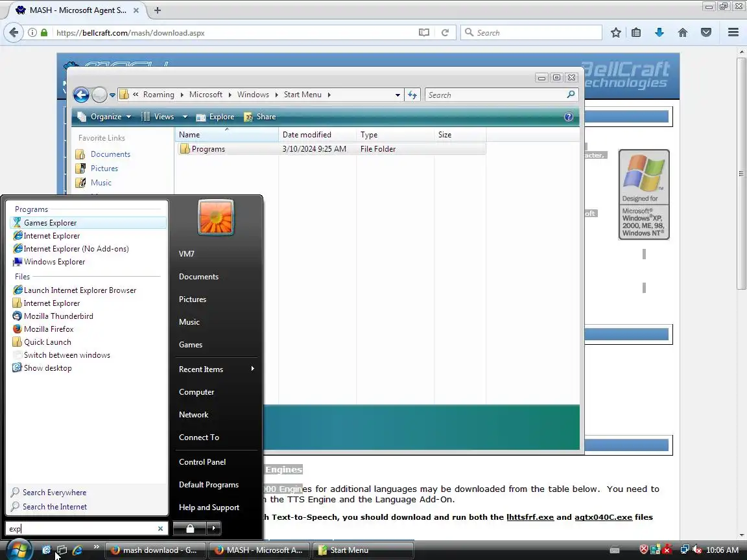This screenshot has height=560, width=747.
Task: Click Share in Explorer toolbar
Action: [259, 117]
